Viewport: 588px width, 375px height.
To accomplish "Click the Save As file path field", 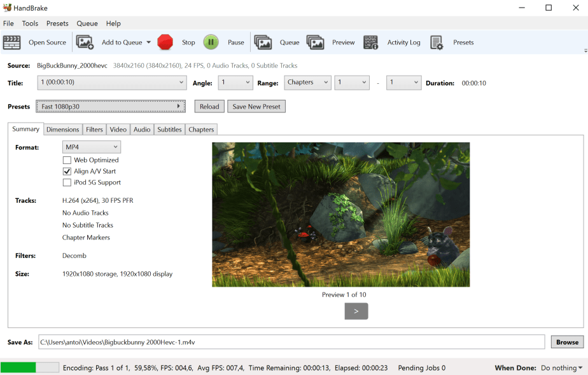I will click(x=291, y=342).
